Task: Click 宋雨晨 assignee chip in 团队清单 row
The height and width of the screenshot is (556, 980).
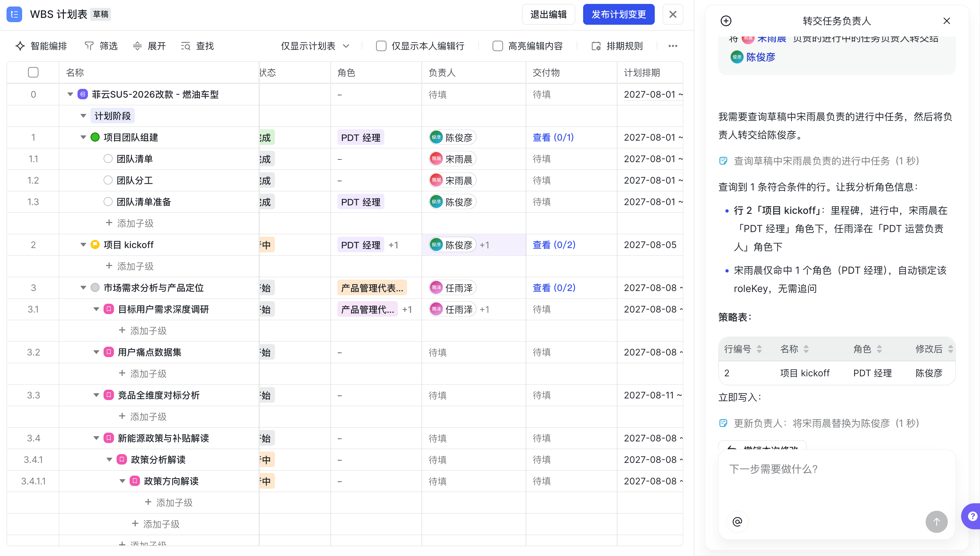Action: point(453,159)
